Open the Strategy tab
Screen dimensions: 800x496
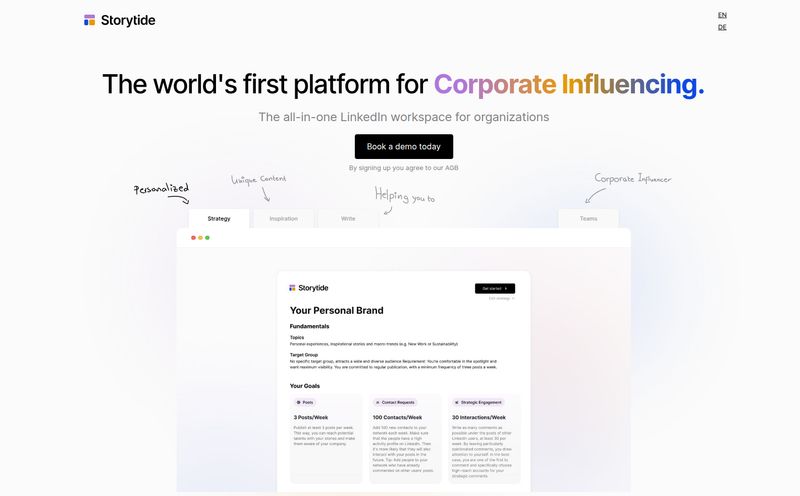click(x=219, y=218)
